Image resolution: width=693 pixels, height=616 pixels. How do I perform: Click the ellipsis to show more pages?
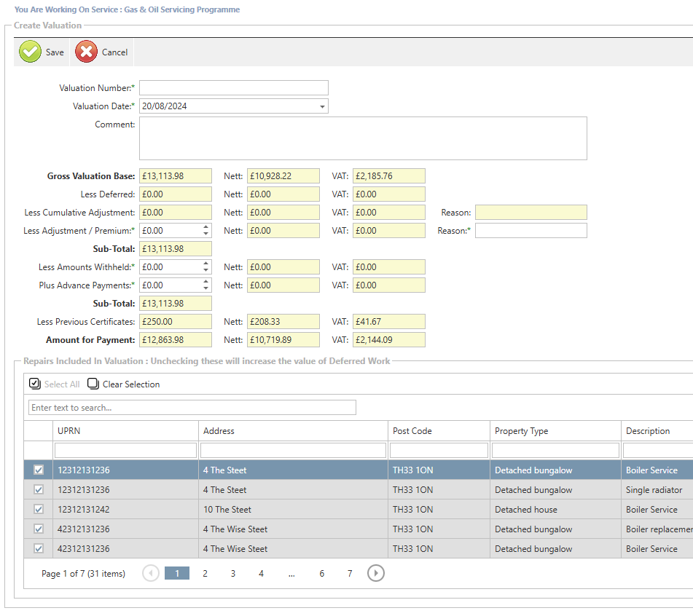point(291,574)
